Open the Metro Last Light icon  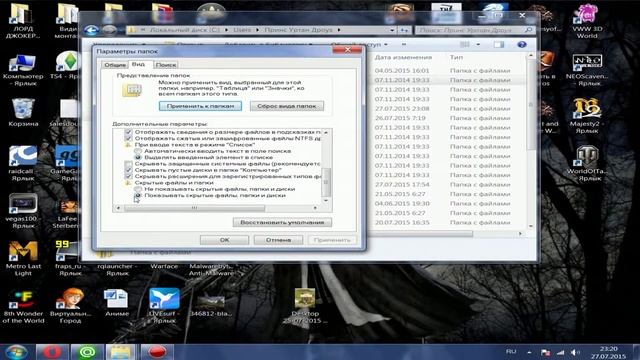pyautogui.click(x=23, y=258)
